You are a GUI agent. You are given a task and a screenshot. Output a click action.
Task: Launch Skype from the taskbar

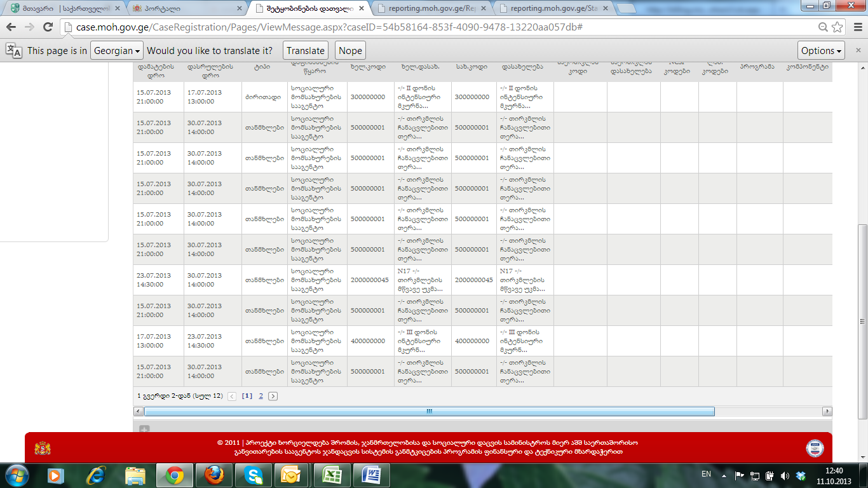[x=254, y=475]
